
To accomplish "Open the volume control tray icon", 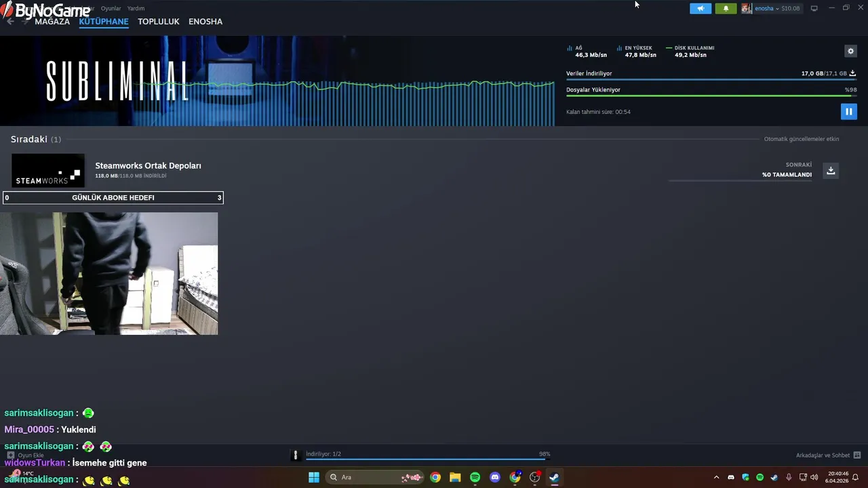I will pos(814,477).
